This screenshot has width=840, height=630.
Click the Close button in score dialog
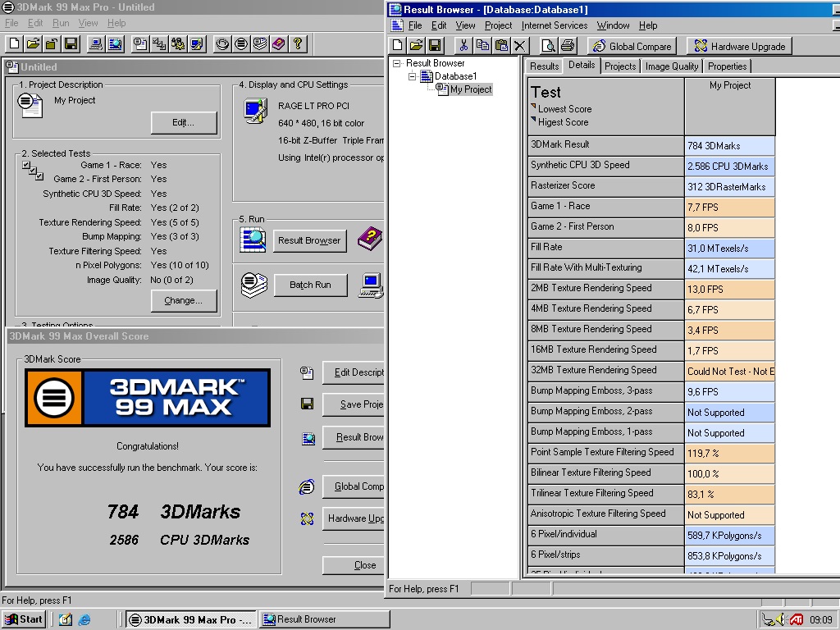(x=354, y=565)
